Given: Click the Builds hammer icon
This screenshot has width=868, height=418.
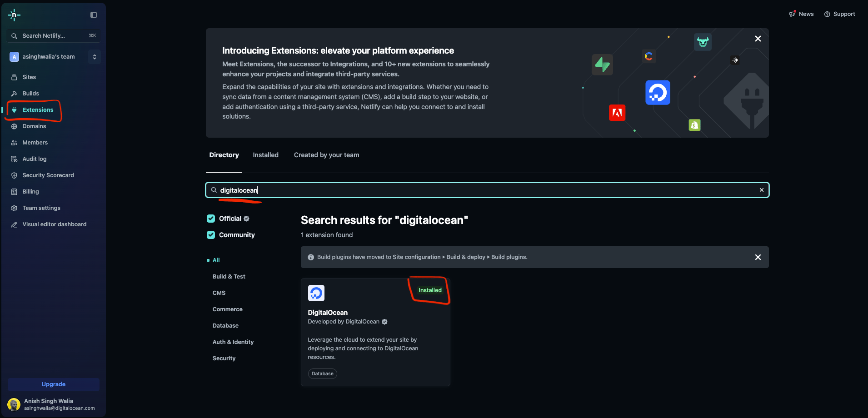Looking at the screenshot, I should click(x=14, y=94).
